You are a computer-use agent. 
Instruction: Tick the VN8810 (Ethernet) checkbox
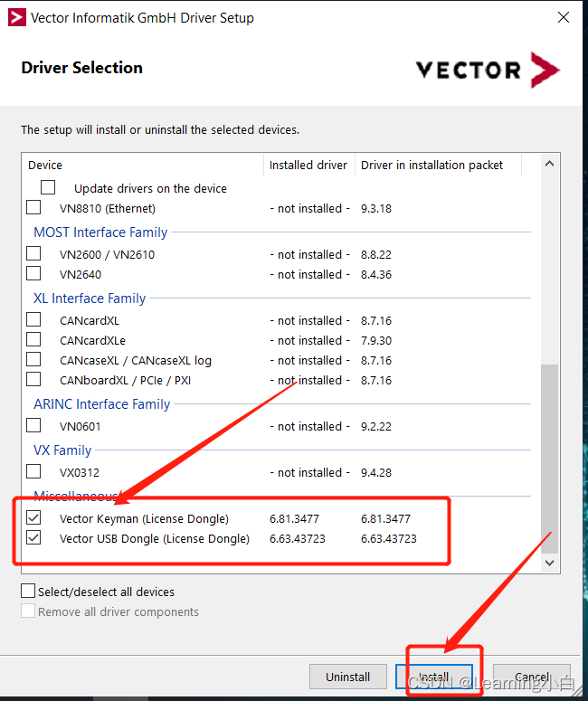pyautogui.click(x=33, y=207)
